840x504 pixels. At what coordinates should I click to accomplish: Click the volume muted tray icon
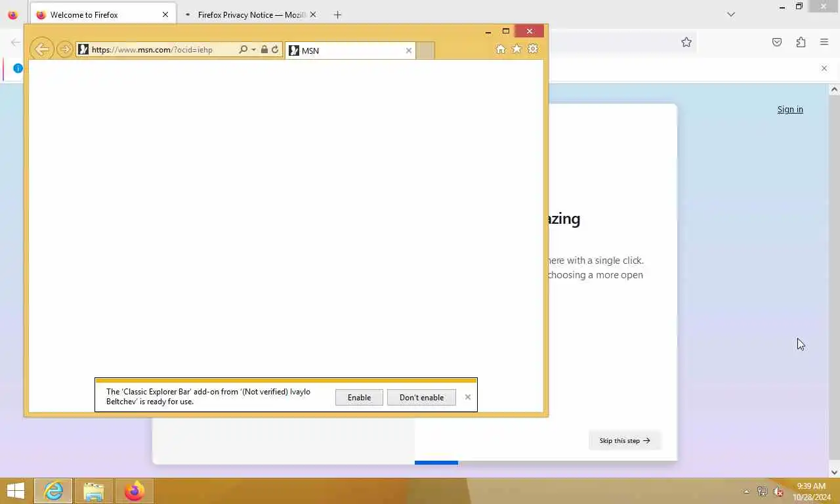coord(778,492)
